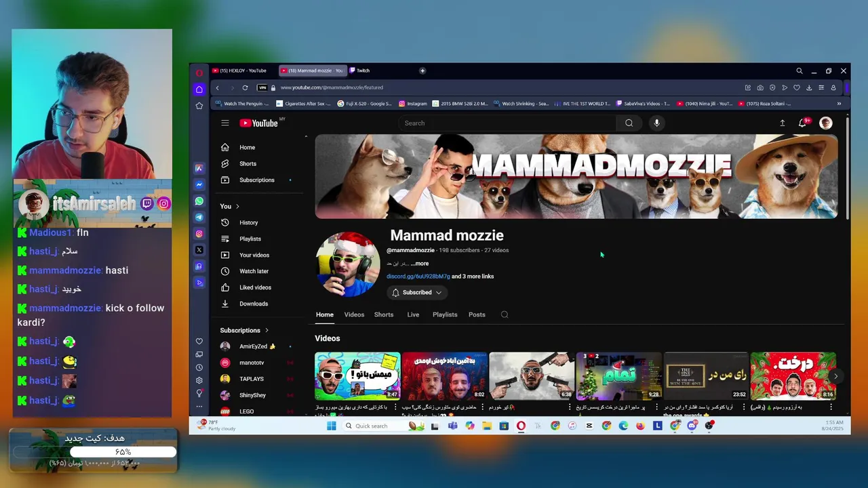The width and height of the screenshot is (868, 488).
Task: Open Watch later in the sidebar
Action: pos(258,271)
